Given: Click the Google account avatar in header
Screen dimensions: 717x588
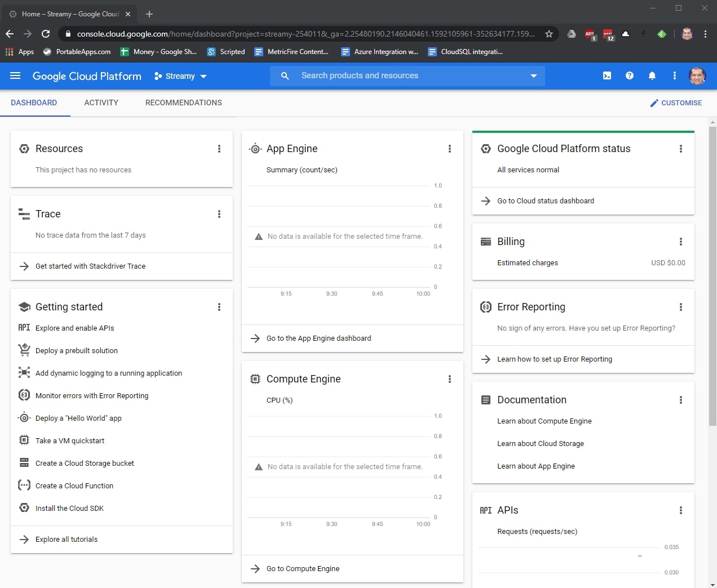Looking at the screenshot, I should [x=697, y=75].
